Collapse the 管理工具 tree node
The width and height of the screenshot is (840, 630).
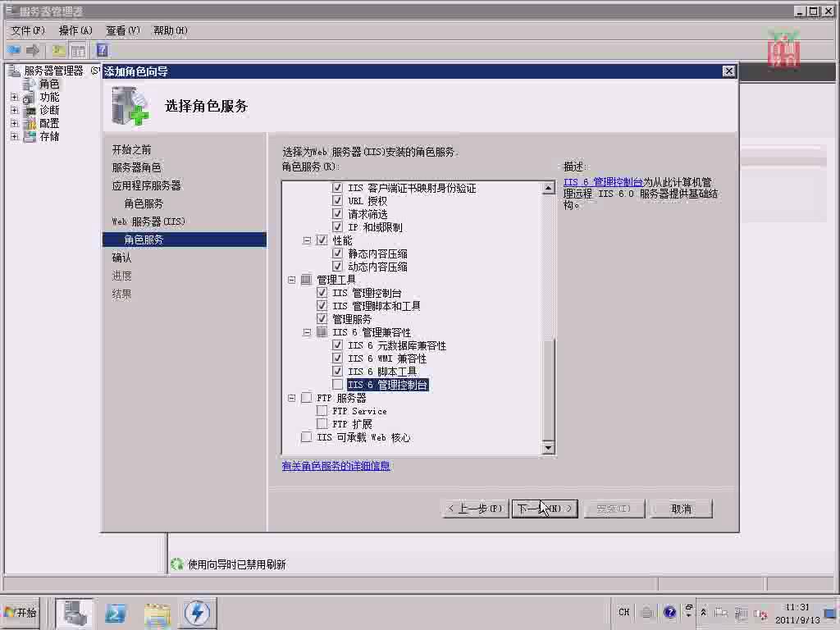click(x=291, y=280)
